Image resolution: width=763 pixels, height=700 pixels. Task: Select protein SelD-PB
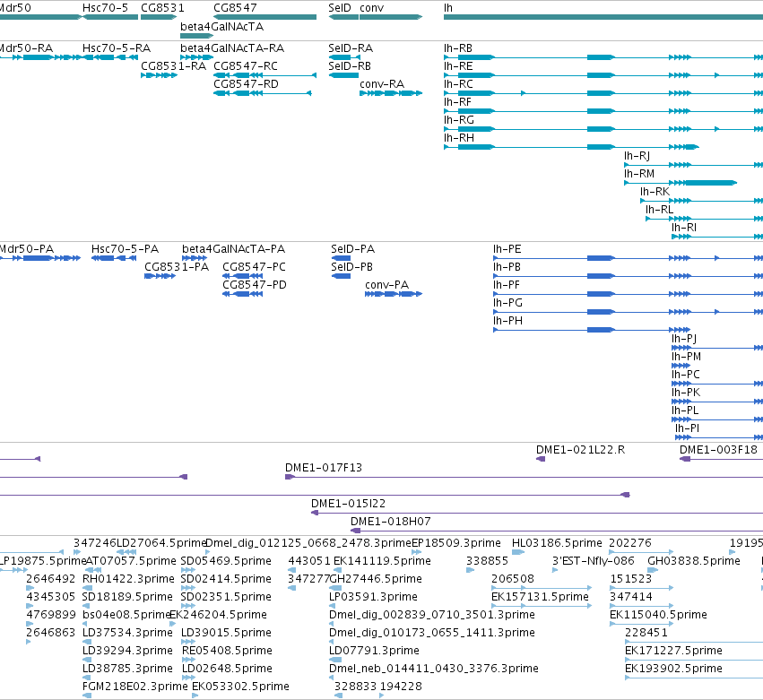351,267
